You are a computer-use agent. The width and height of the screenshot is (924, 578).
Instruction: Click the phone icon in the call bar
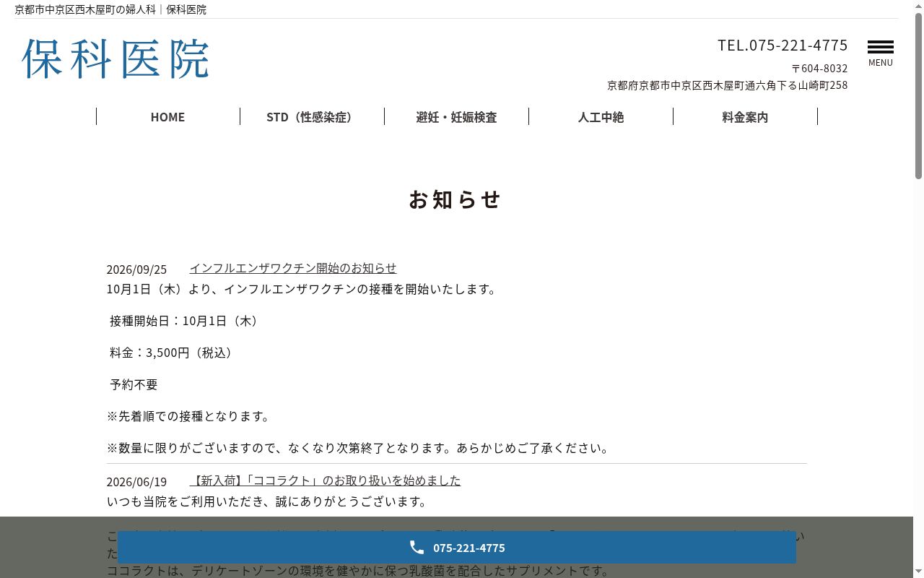[x=417, y=548]
